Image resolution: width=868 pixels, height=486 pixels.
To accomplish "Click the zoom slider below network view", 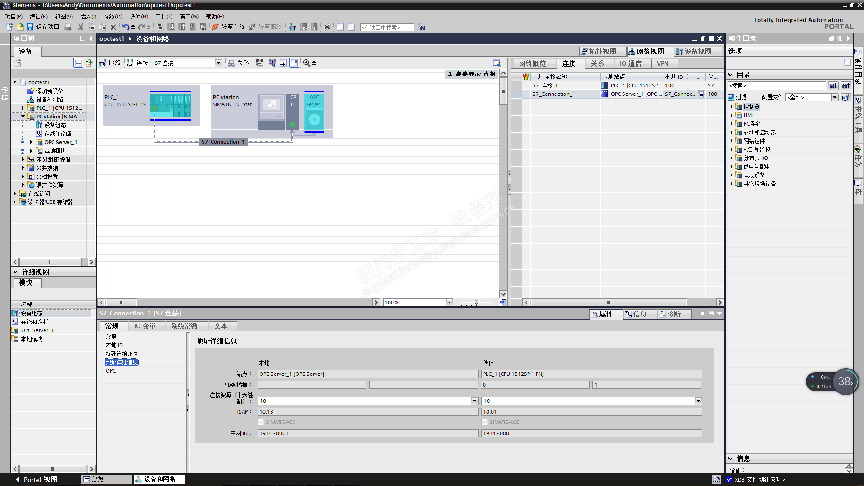I will coord(476,303).
